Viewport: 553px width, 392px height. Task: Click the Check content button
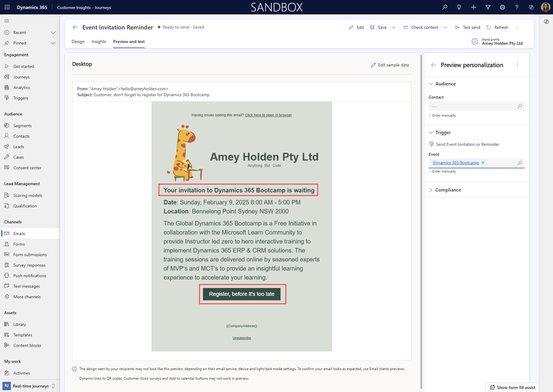421,28
